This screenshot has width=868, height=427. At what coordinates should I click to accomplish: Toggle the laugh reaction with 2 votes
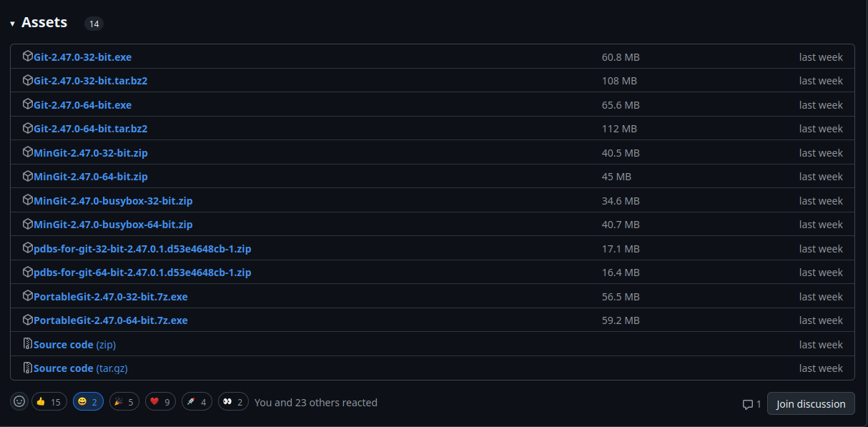(88, 402)
